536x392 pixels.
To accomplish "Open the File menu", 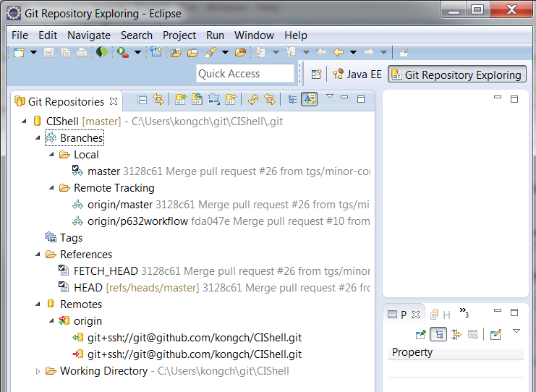I will 20,35.
